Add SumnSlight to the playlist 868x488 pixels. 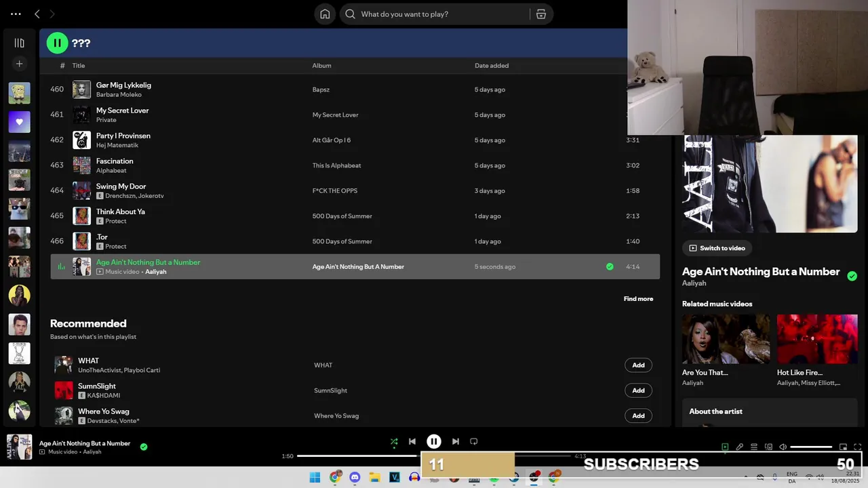tap(638, 390)
